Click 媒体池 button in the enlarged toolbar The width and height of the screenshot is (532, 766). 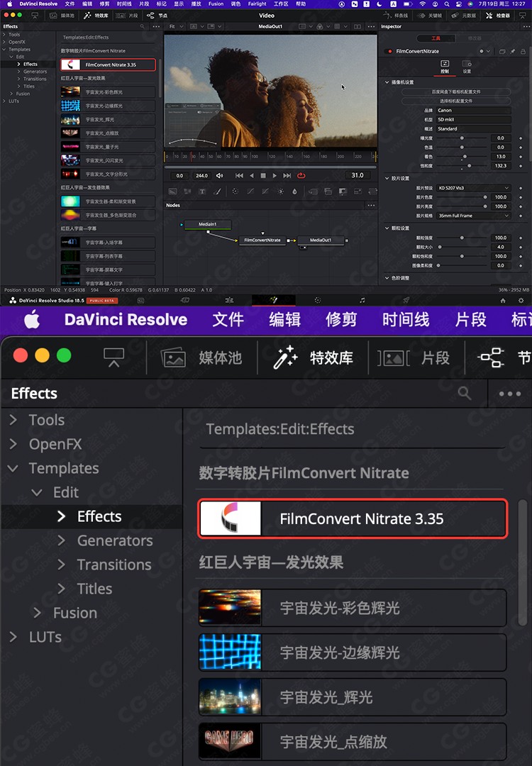click(201, 358)
